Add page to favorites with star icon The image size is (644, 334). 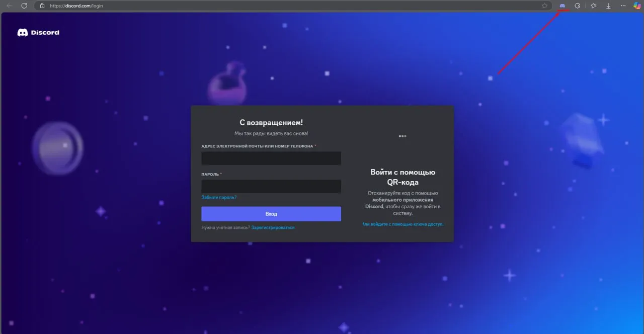click(544, 6)
